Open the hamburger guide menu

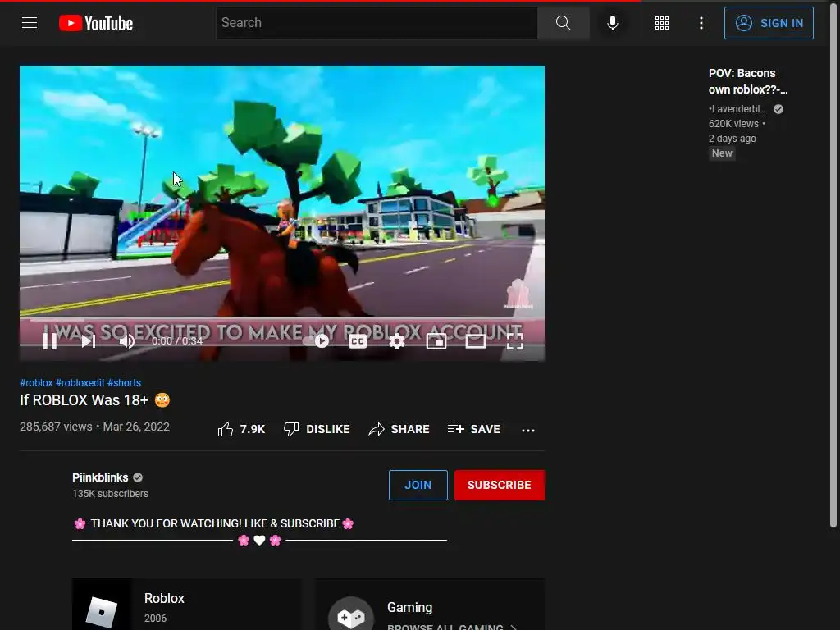click(30, 22)
